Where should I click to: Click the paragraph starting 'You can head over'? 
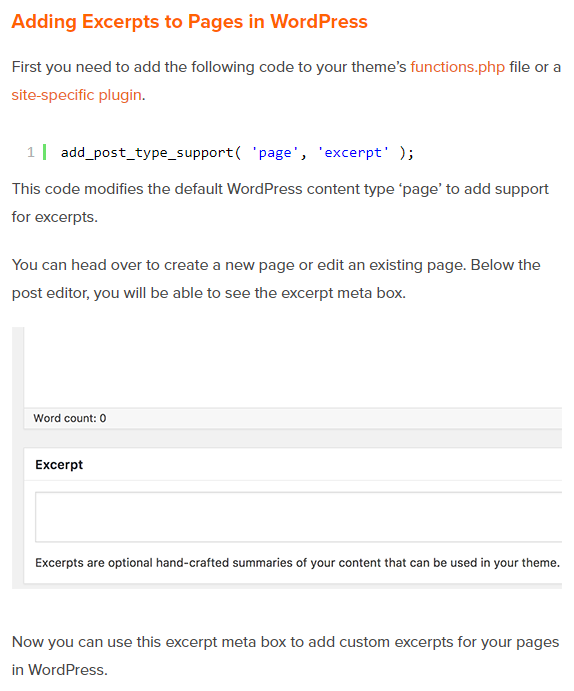point(276,279)
